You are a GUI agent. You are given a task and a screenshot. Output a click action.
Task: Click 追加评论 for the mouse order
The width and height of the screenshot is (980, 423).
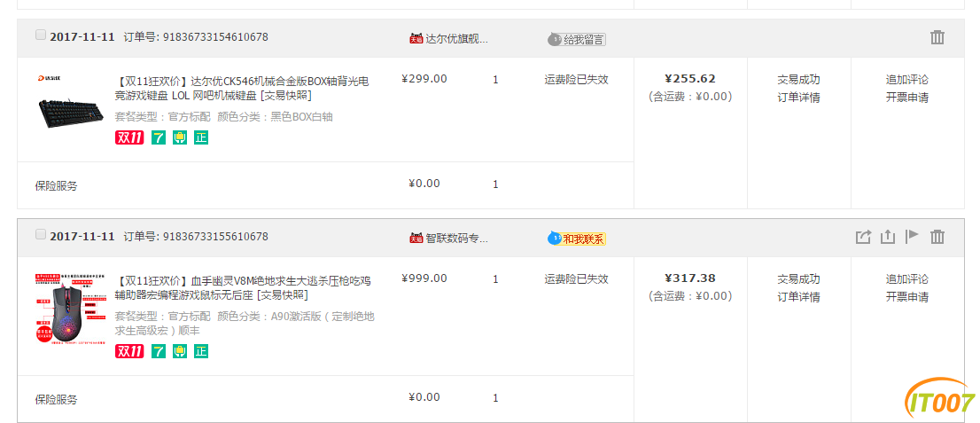pyautogui.click(x=906, y=279)
